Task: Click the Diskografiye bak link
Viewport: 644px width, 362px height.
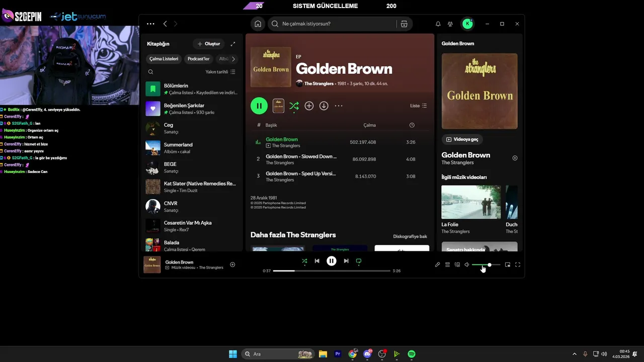Action: 410,236
